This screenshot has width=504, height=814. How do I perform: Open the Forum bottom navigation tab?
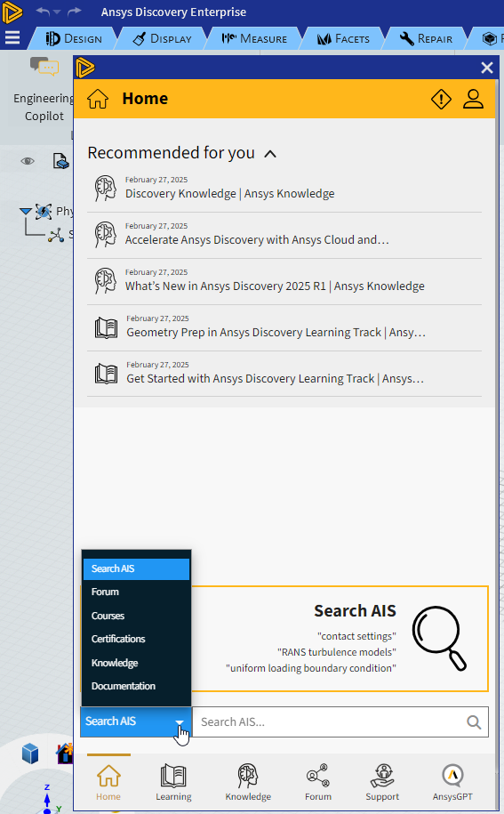coord(318,782)
